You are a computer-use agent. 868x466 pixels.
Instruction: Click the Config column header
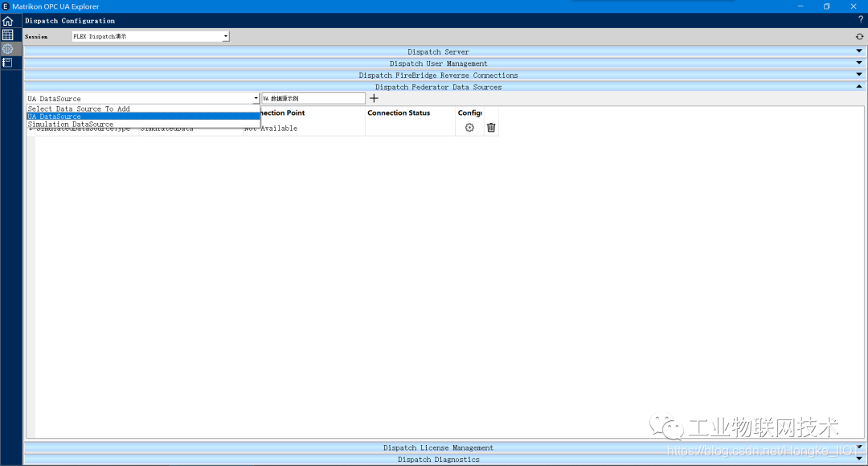[x=470, y=113]
